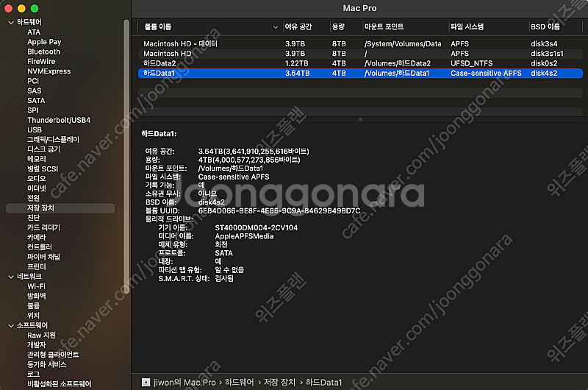Screen dimensions: 588x390
Task: Open 비활성화된 소프트웨어 in the sidebar
Action: 59,384
